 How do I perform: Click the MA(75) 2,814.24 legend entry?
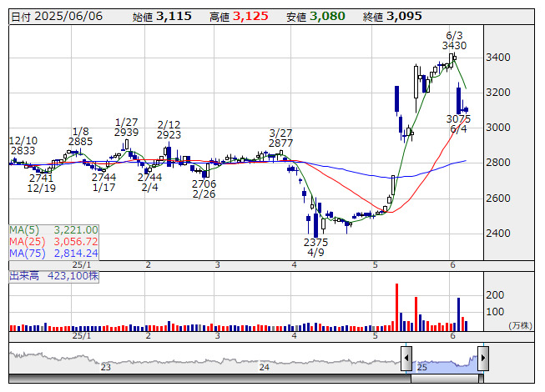pos(53,254)
